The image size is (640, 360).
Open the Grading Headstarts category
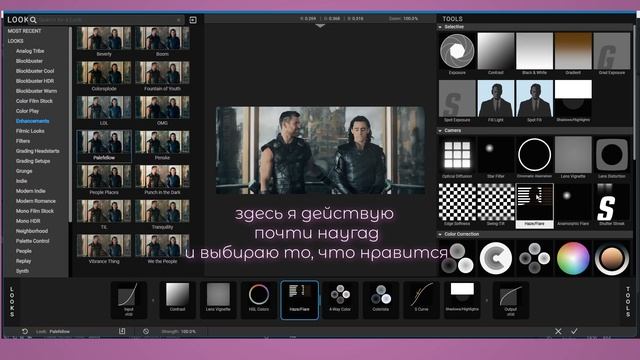[x=38, y=151]
